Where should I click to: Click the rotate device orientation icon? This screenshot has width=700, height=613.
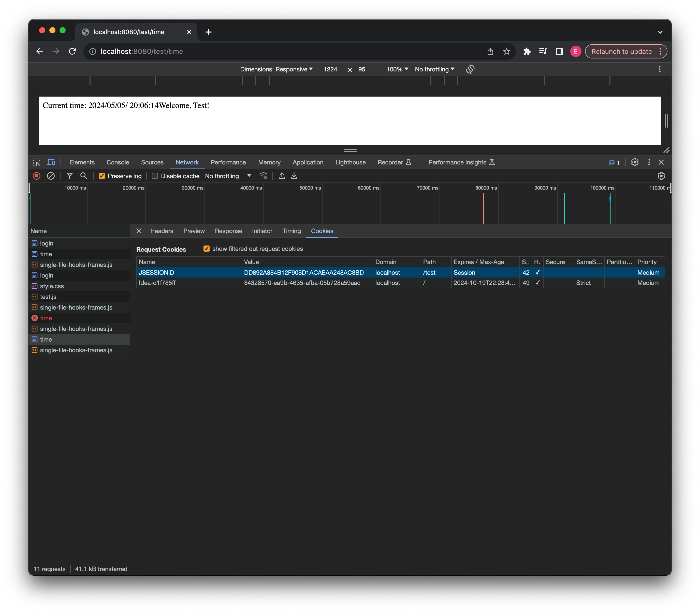tap(470, 69)
